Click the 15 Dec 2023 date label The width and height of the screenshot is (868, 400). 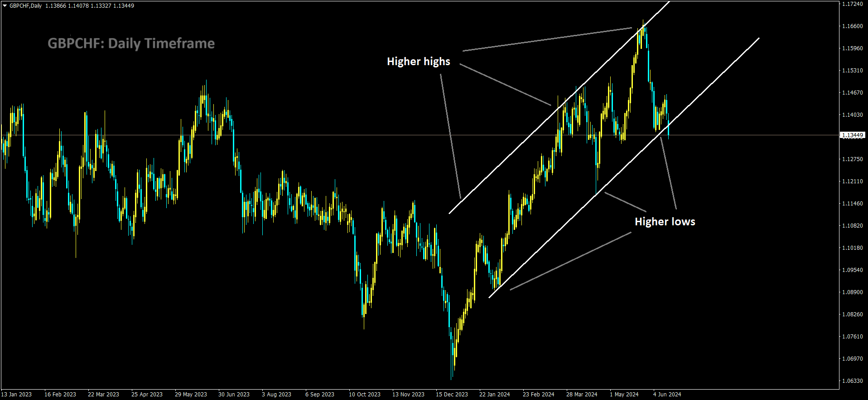click(452, 395)
